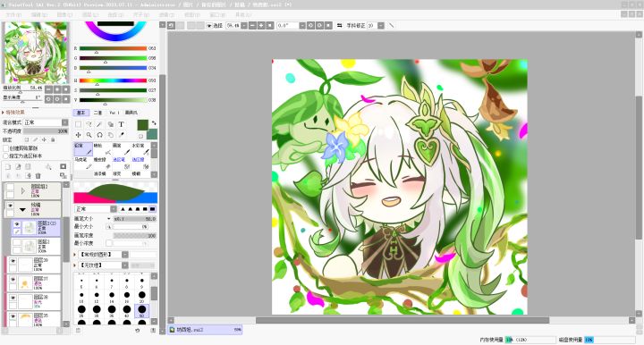The image size is (644, 345).
Task: Select the Rotate view tool
Action: tap(100, 135)
